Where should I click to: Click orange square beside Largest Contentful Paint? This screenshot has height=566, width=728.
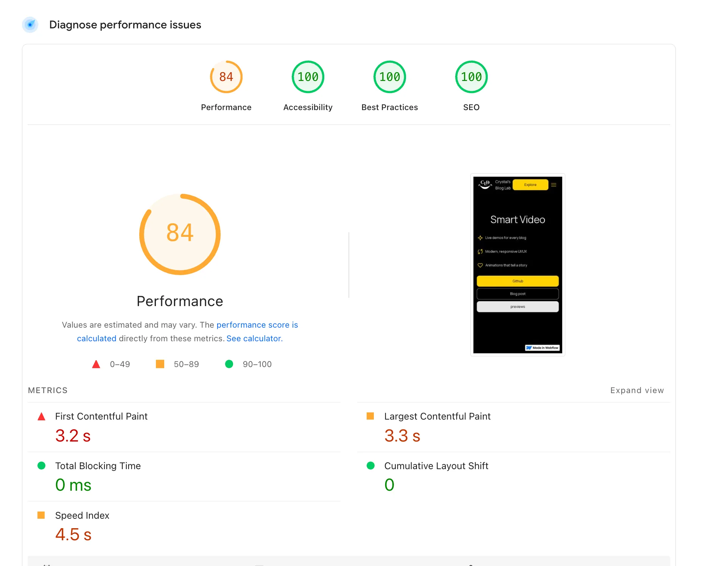[x=370, y=416]
